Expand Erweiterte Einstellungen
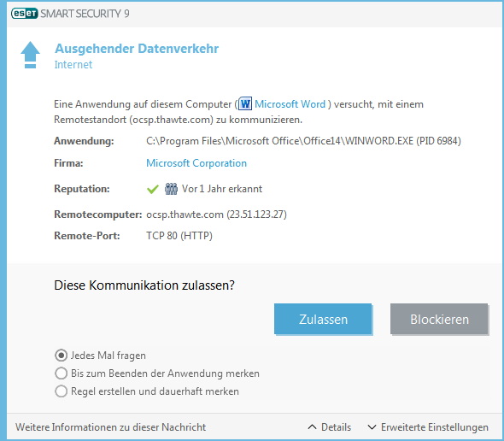Screen dimensions: 504x441 click(x=428, y=427)
